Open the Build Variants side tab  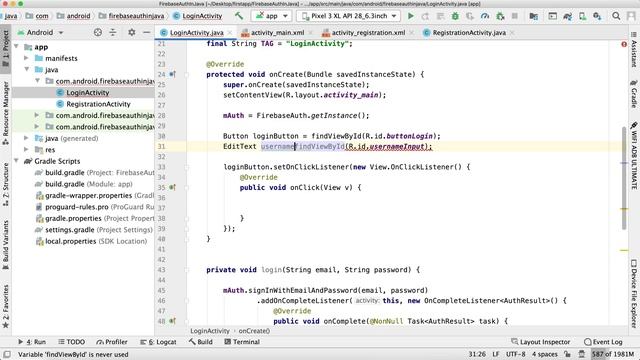(5, 245)
